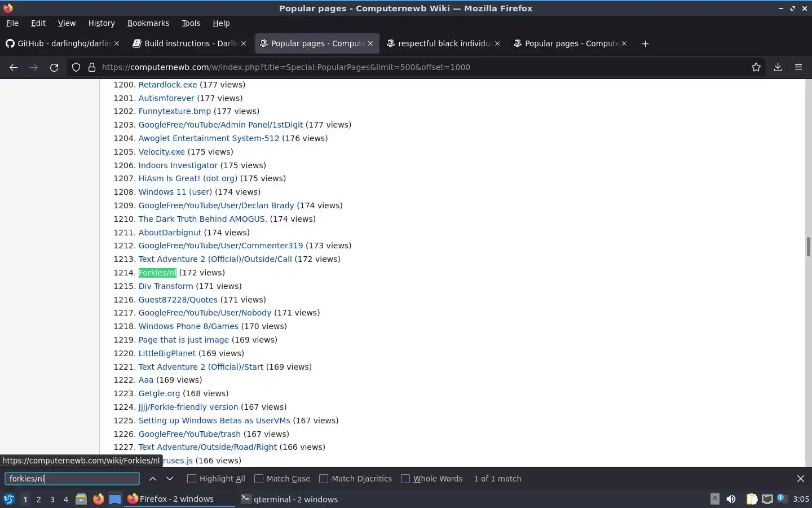Open the Windows 11 (user) link
This screenshot has height=508, width=812.
tap(175, 192)
